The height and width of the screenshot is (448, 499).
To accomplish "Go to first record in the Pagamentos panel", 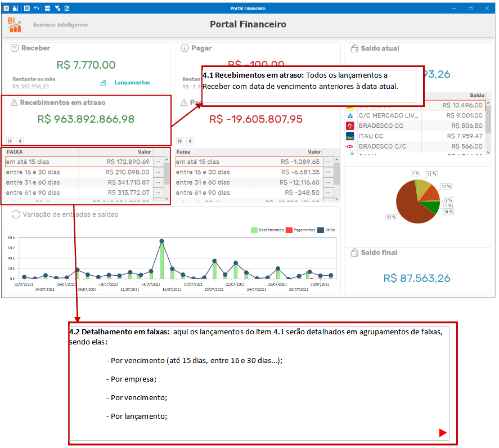I will pyautogui.click(x=180, y=141).
